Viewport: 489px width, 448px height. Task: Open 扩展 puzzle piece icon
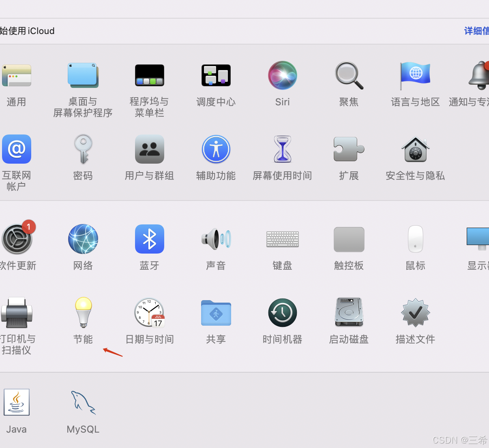[x=349, y=149]
